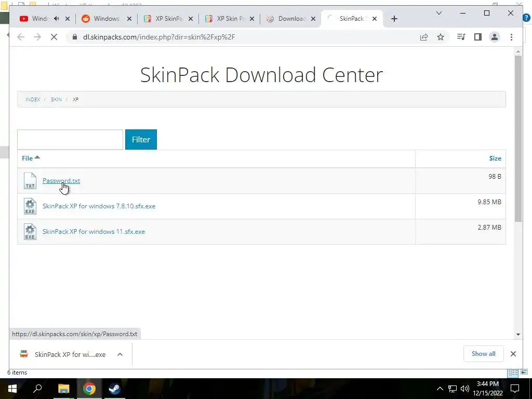Click the forward navigation arrow
The image size is (532, 399).
click(x=37, y=37)
